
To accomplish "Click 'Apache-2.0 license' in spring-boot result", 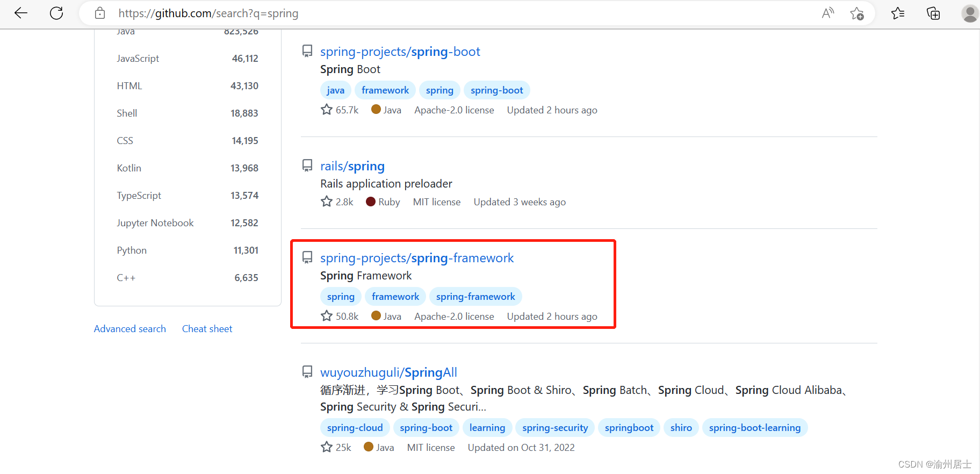I will pyautogui.click(x=454, y=110).
